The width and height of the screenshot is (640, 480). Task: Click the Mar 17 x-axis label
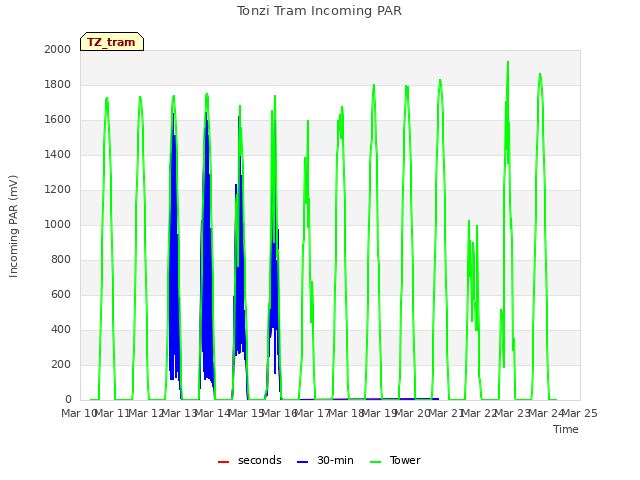(312, 413)
